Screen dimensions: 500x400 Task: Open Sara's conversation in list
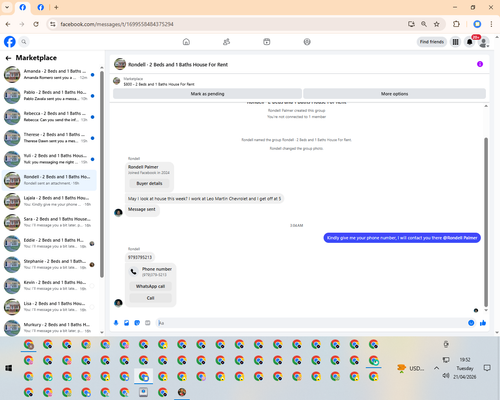[49, 222]
